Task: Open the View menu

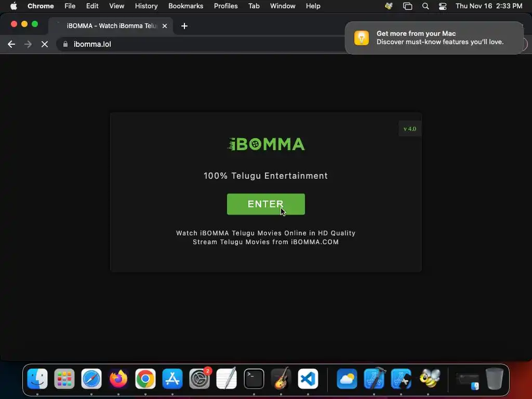Action: coord(116,6)
